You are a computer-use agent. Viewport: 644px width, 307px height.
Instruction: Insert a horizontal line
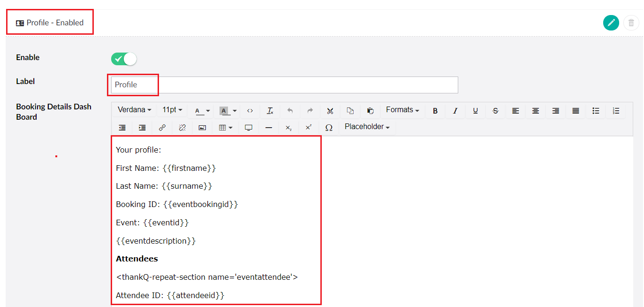click(x=269, y=128)
